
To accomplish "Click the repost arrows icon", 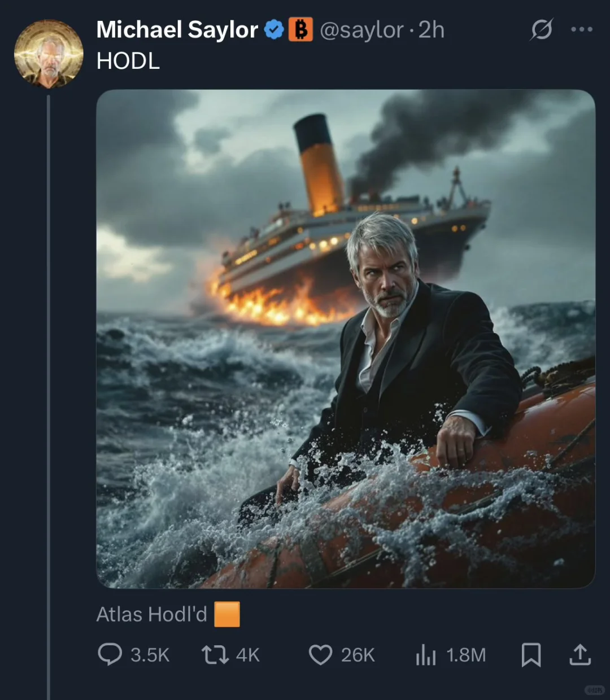I will pyautogui.click(x=215, y=655).
